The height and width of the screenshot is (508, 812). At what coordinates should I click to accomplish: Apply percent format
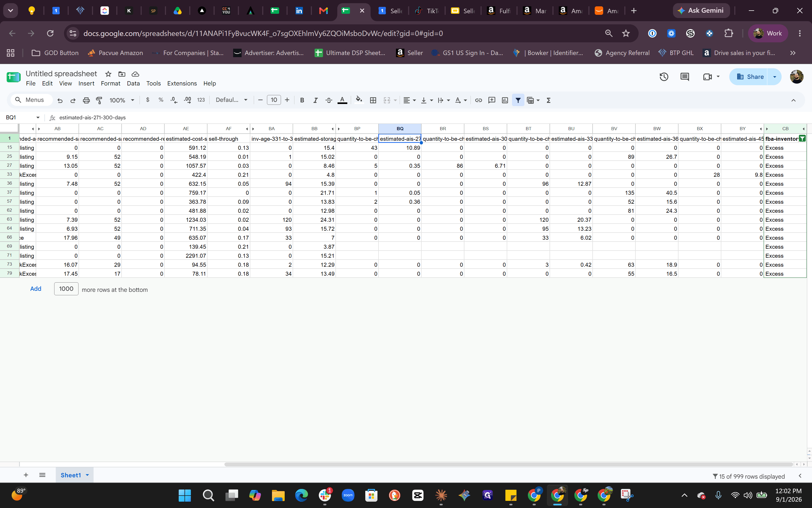161,100
